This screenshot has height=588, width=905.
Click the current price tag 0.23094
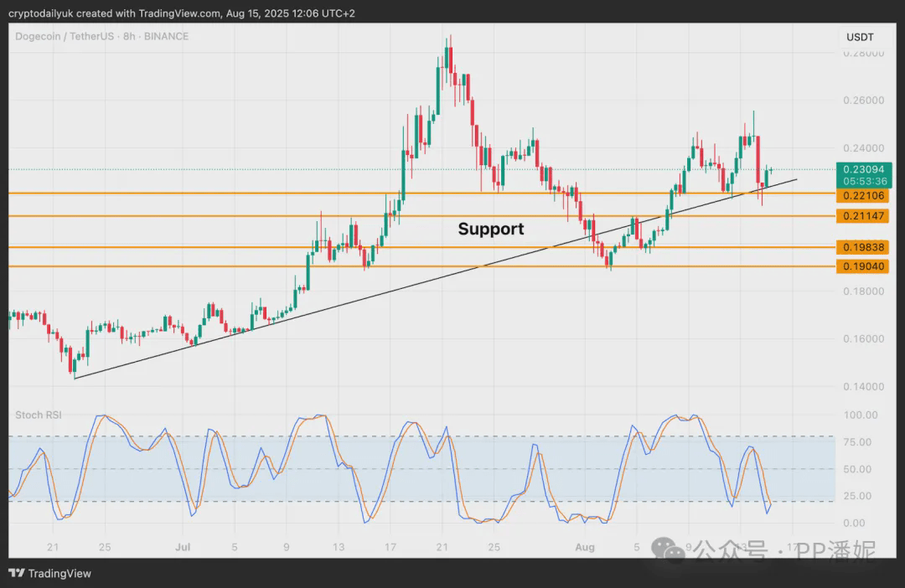pos(863,169)
